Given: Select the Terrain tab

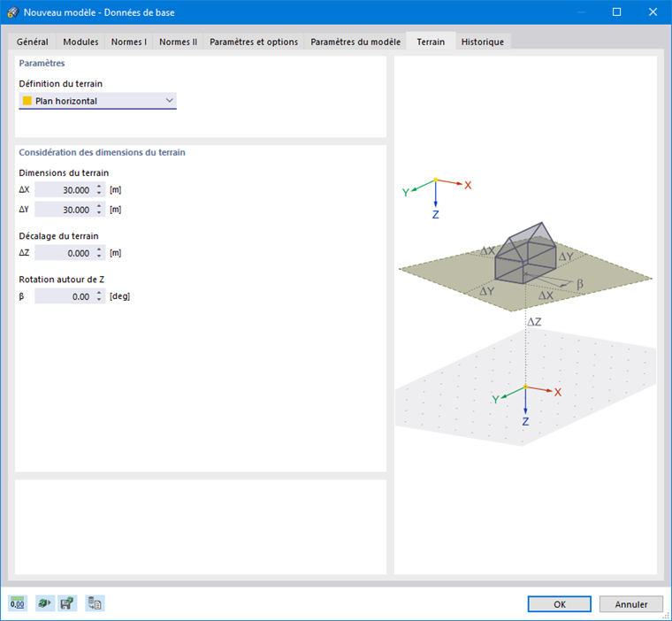Looking at the screenshot, I should coord(431,42).
